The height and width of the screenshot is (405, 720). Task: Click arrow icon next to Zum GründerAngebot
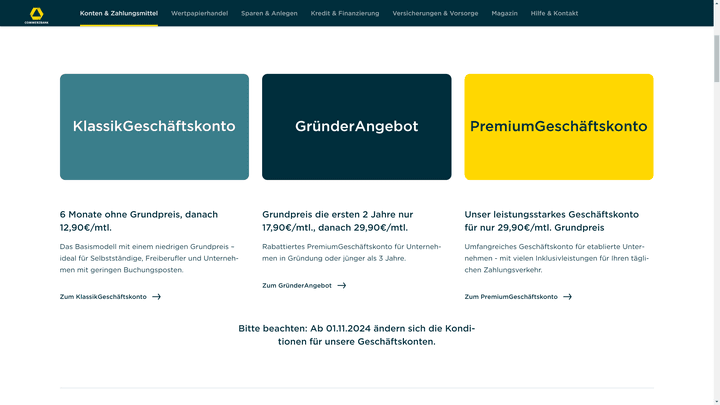coord(342,285)
